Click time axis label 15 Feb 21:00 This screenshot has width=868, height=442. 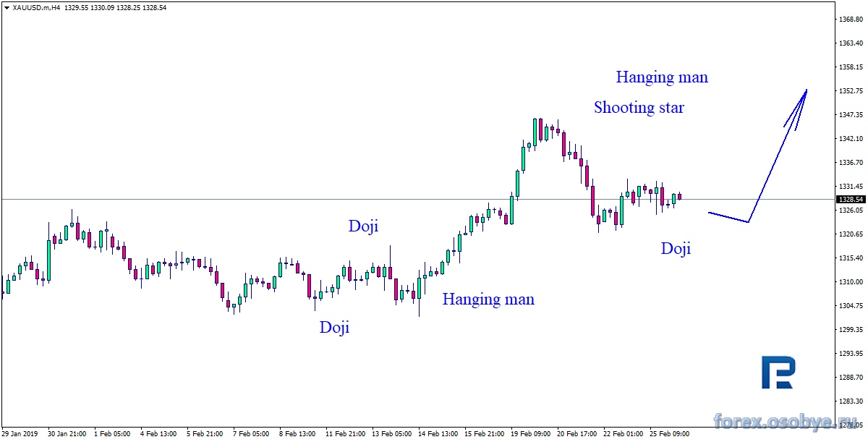click(485, 434)
